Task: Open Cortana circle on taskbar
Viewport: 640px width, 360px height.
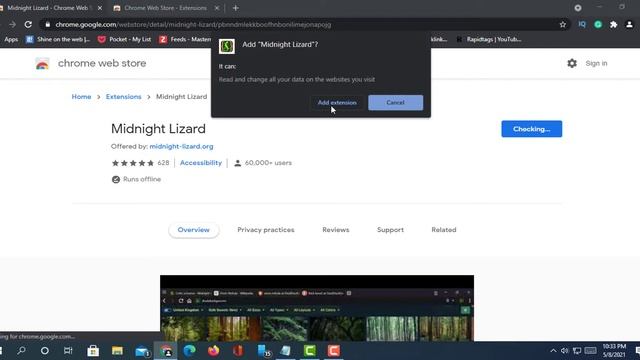Action: pos(44,351)
